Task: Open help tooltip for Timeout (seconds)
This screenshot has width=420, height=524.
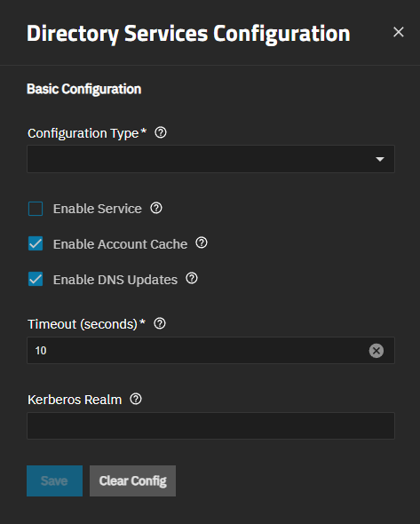Action: click(160, 323)
